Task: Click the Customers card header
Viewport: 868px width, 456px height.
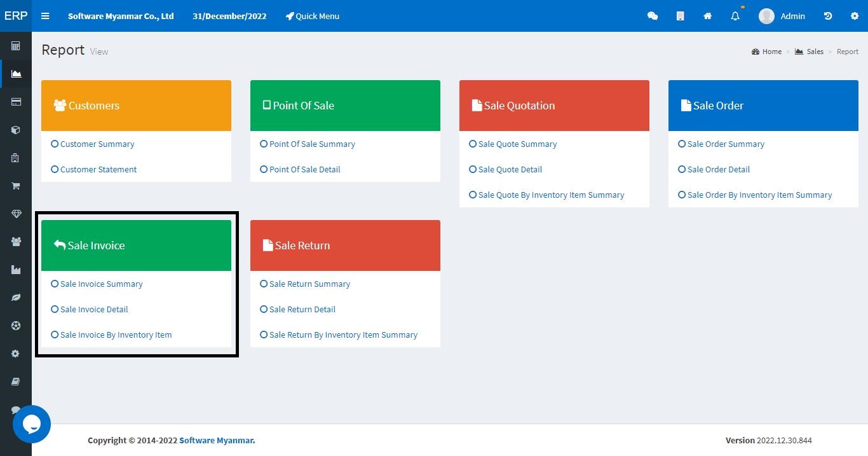Action: point(136,106)
